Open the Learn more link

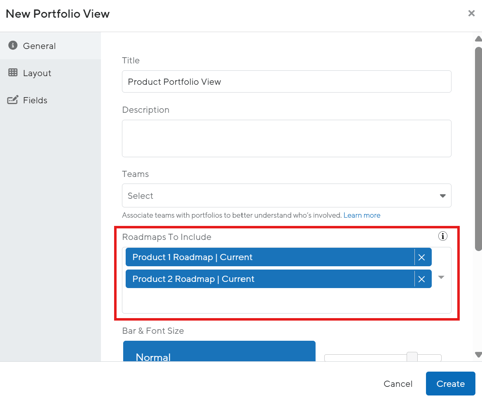(362, 215)
